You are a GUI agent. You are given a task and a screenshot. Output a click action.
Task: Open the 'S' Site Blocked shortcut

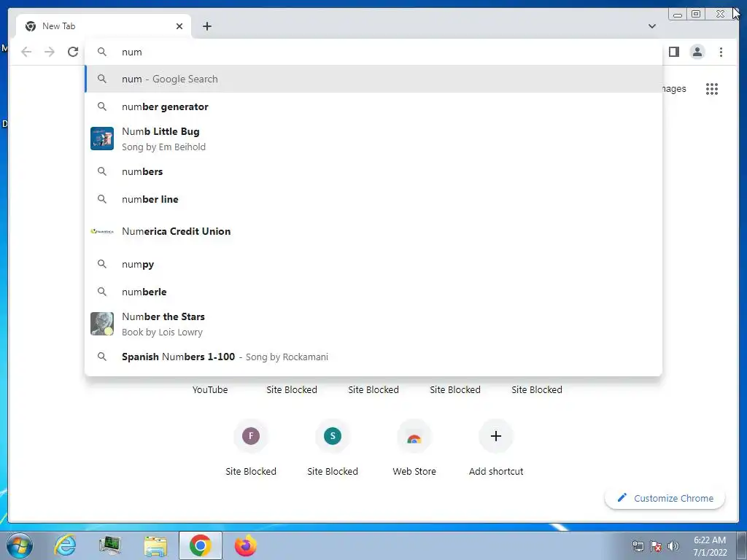(x=333, y=436)
